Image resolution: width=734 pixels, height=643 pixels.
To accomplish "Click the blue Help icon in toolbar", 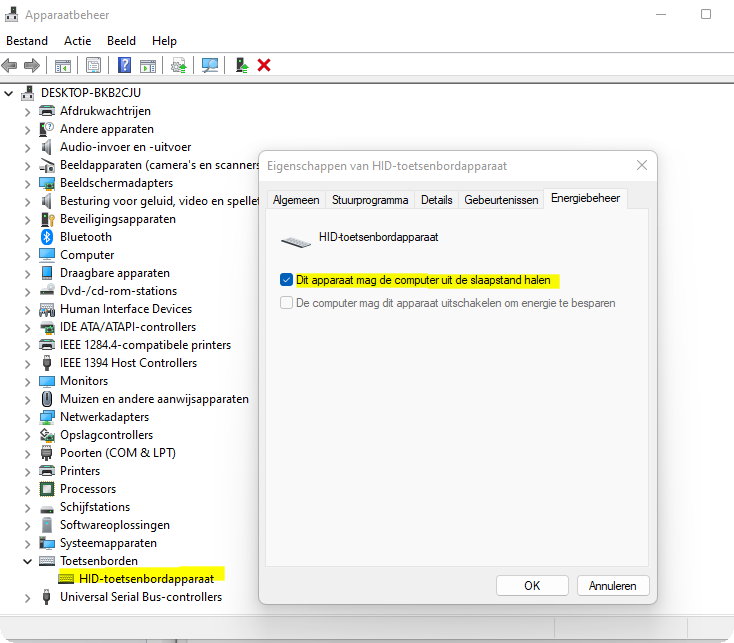I will tap(125, 65).
